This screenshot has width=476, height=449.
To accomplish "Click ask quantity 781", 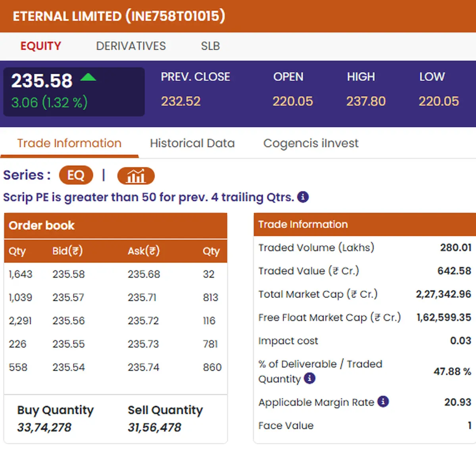I will click(210, 344).
